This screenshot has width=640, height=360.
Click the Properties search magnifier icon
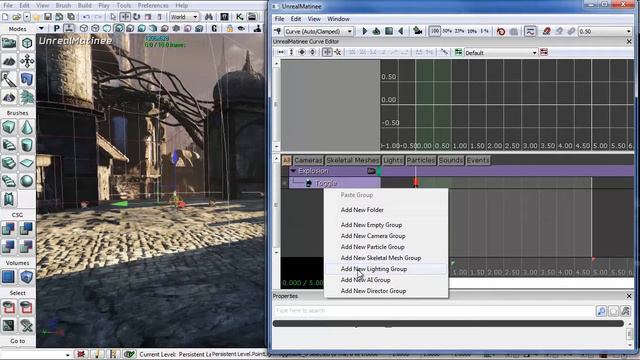pyautogui.click(x=601, y=311)
